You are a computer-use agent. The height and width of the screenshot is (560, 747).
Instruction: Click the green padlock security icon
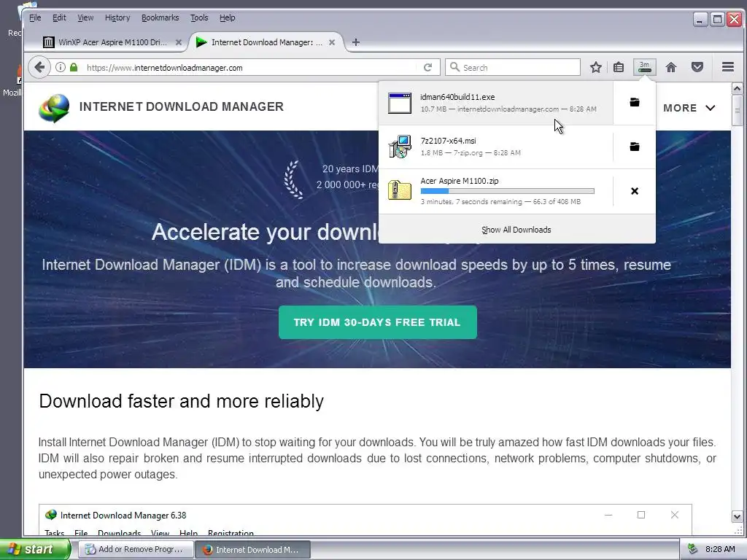point(74,67)
